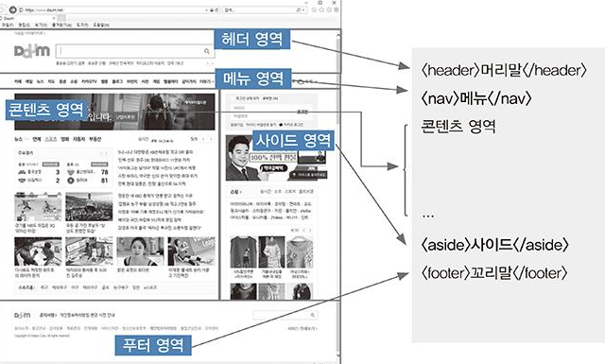Viewport: 605px width, 364px height.
Task: Click the main top banner image
Action: pos(114,112)
